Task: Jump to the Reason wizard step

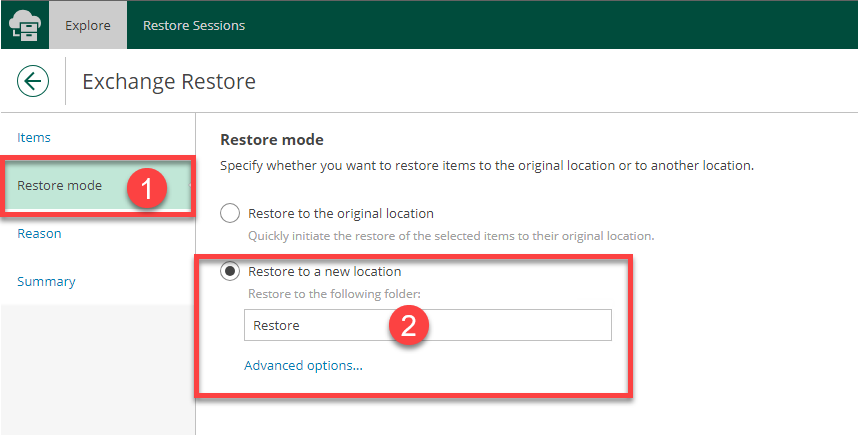Action: click(x=39, y=233)
